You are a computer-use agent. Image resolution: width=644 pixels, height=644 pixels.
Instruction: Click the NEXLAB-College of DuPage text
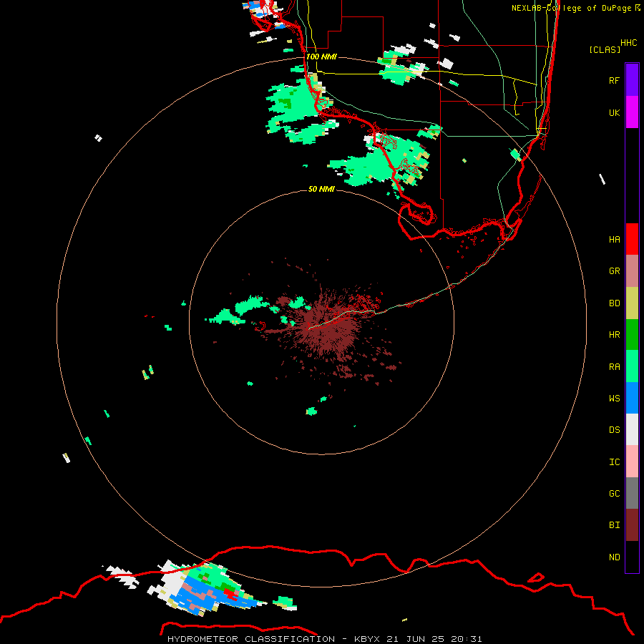click(571, 8)
